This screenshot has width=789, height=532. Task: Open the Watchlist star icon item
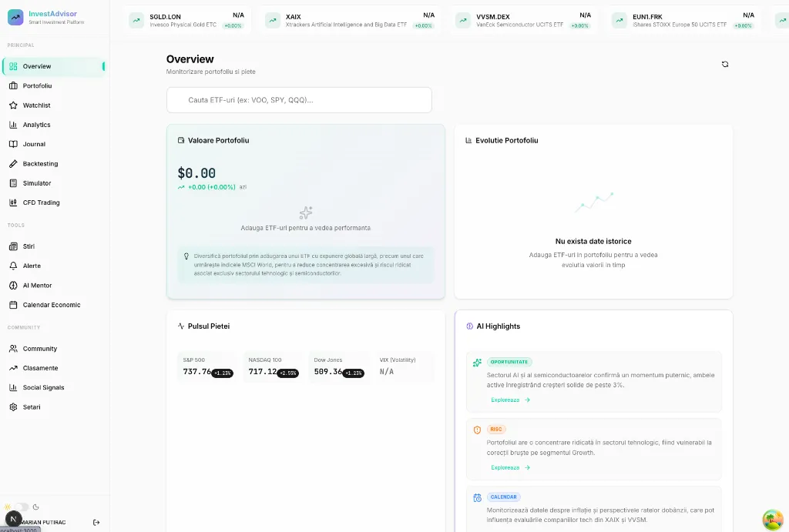14,105
